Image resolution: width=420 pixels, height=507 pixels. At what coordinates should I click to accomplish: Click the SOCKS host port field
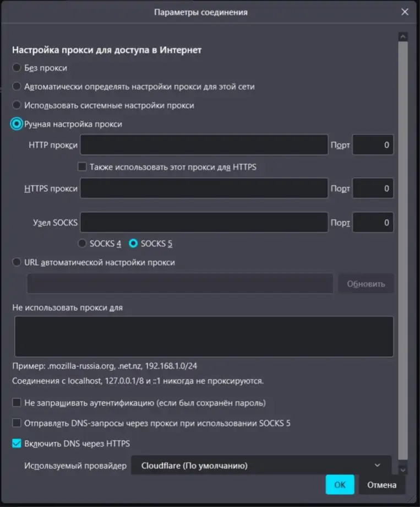point(373,223)
